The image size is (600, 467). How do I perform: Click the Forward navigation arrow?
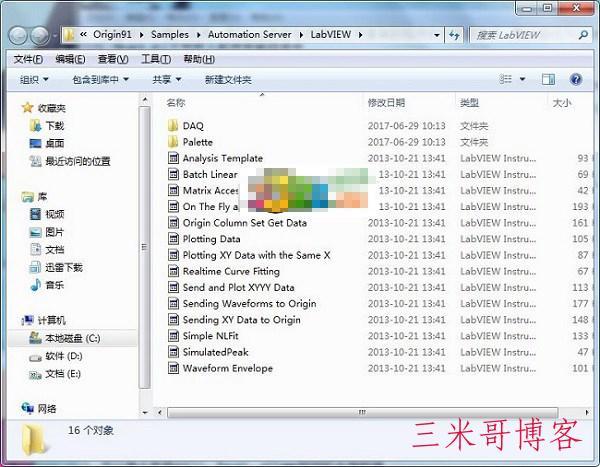[x=40, y=36]
